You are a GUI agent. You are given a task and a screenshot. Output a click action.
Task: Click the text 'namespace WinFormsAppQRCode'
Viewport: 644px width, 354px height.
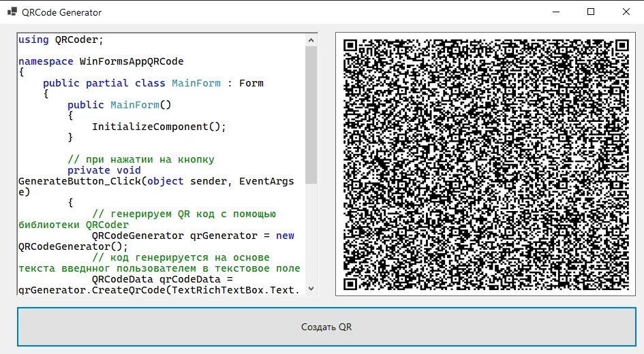tap(101, 61)
